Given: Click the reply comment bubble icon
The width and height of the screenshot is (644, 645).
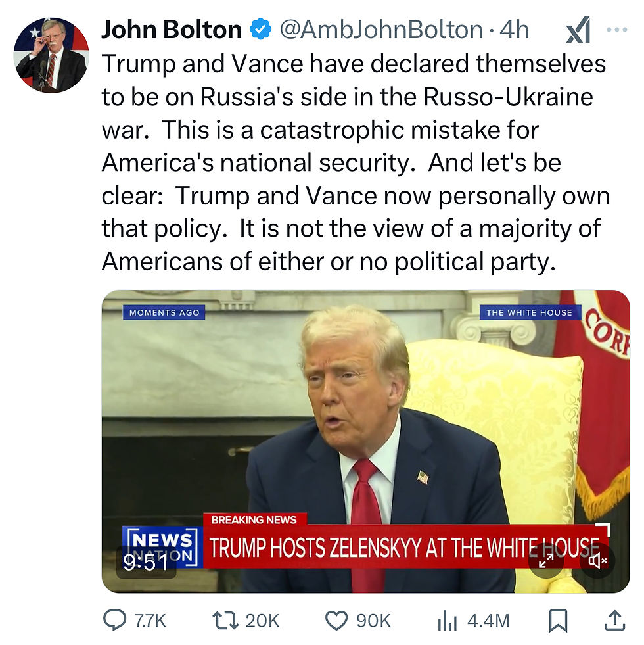Looking at the screenshot, I should click(114, 620).
